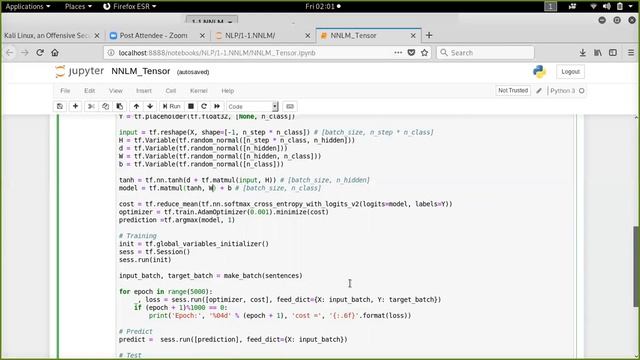Open the Help menu
Image resolution: width=640 pixels, height=360 pixels.
227,91
